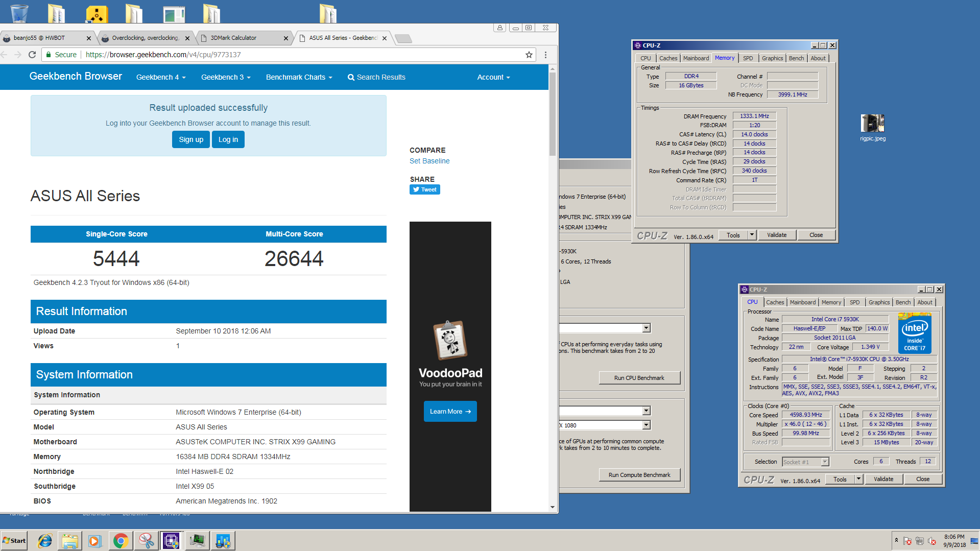The width and height of the screenshot is (980, 551).
Task: Click Learn More in VoodooPad ad
Action: click(450, 411)
